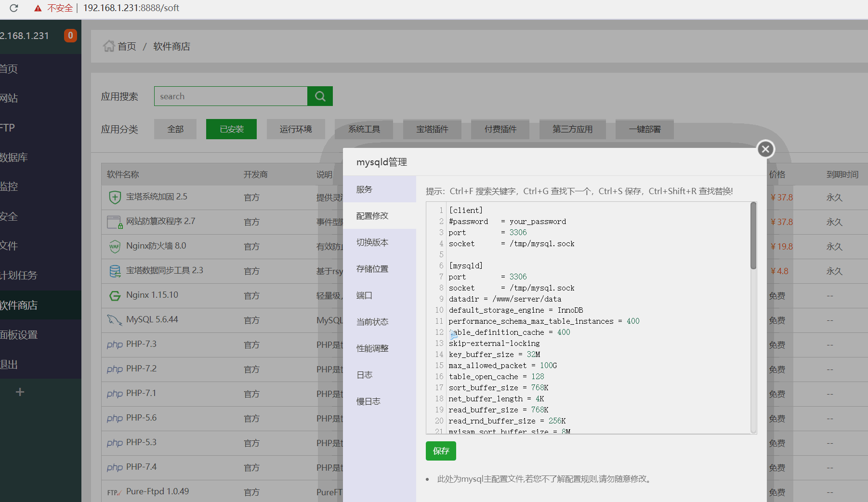The image size is (868, 502).
Task: Open 数据库 in the left sidebar
Action: tap(40, 158)
